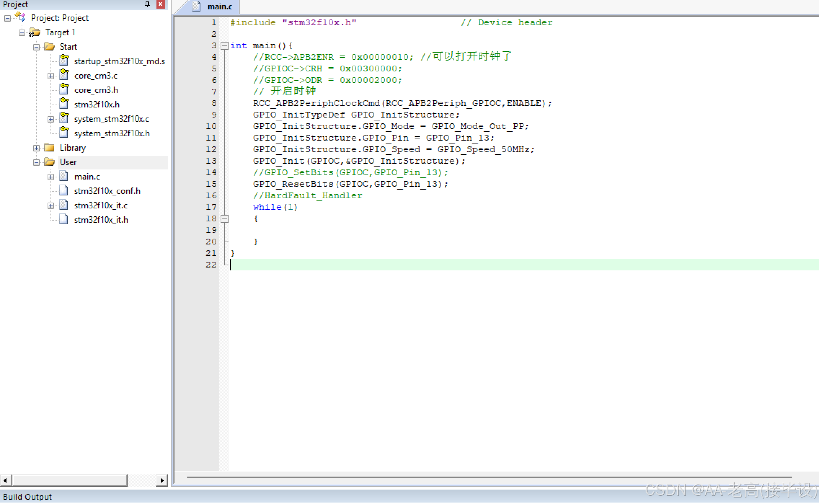This screenshot has width=819, height=504.
Task: Expand the Library folder group
Action: pos(36,148)
